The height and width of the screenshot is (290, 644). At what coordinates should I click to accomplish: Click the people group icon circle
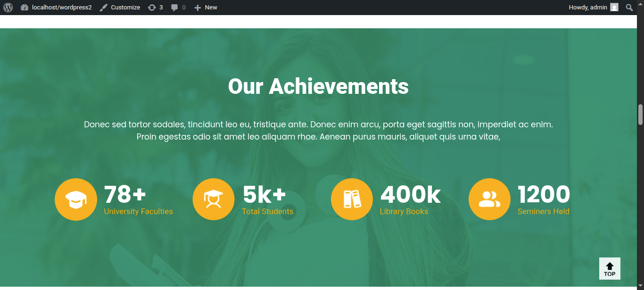(x=489, y=199)
